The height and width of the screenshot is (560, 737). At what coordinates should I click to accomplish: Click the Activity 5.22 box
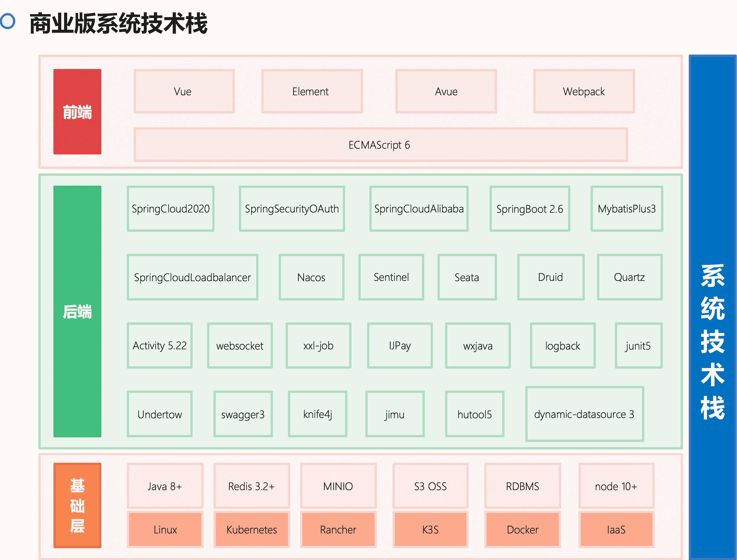(159, 345)
